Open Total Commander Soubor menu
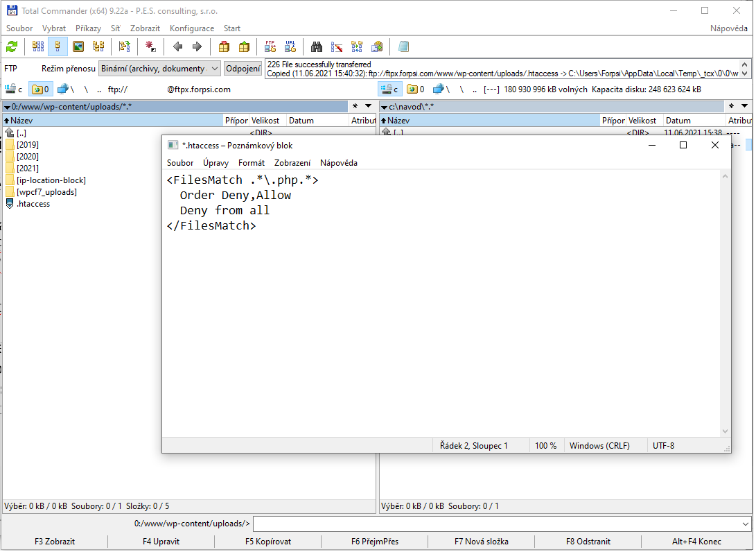Viewport: 756px width, 552px height. click(x=19, y=28)
